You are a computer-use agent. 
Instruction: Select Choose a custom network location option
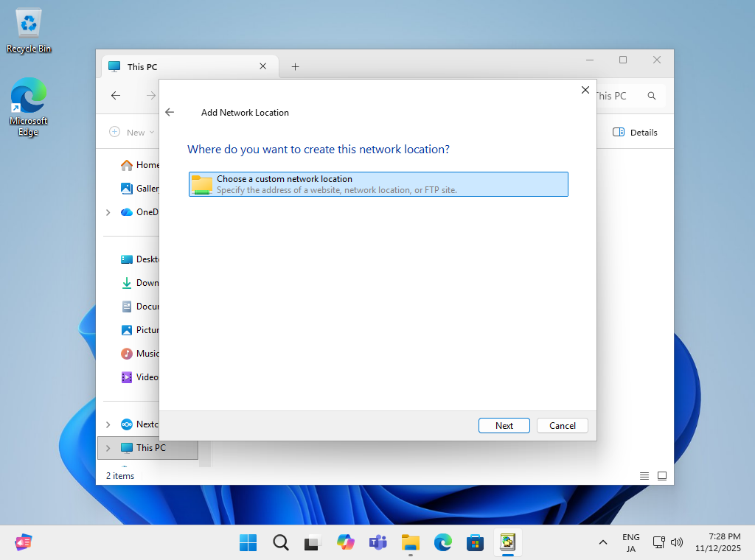377,183
